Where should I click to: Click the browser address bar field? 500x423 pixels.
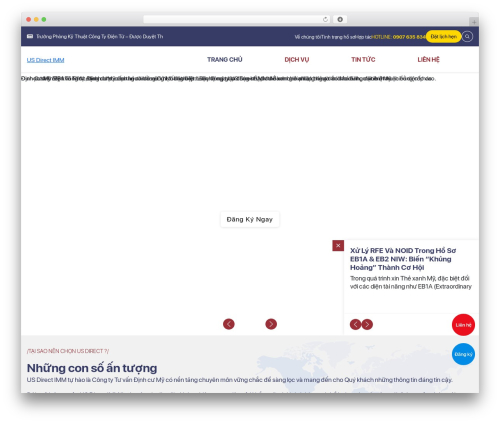tap(237, 19)
